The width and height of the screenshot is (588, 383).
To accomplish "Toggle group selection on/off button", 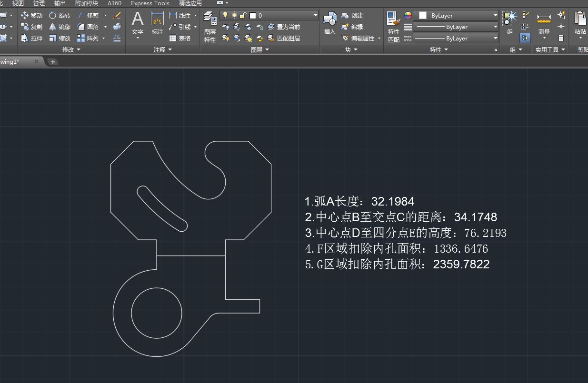I will tap(525, 38).
